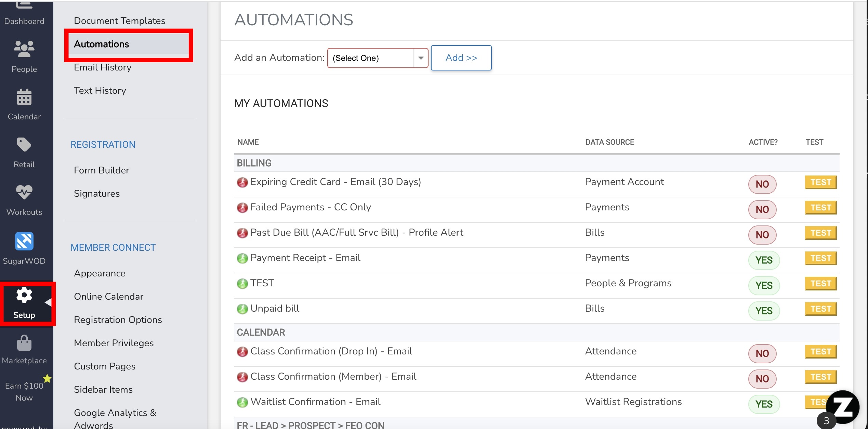Click the Earn $100 Now star
Image resolution: width=868 pixels, height=429 pixels.
(47, 378)
